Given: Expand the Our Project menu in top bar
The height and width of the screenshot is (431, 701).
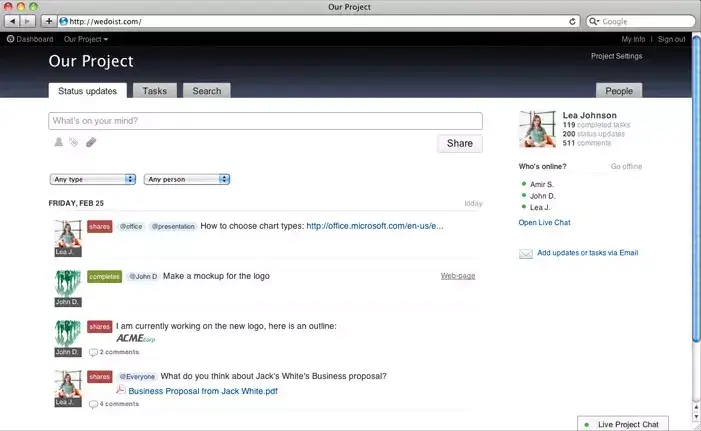Looking at the screenshot, I should (86, 39).
